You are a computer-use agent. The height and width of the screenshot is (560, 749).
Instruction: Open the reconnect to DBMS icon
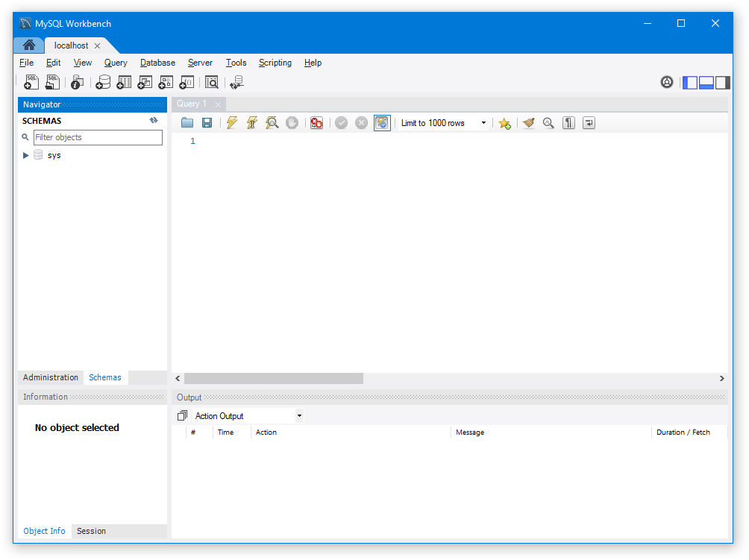[237, 83]
